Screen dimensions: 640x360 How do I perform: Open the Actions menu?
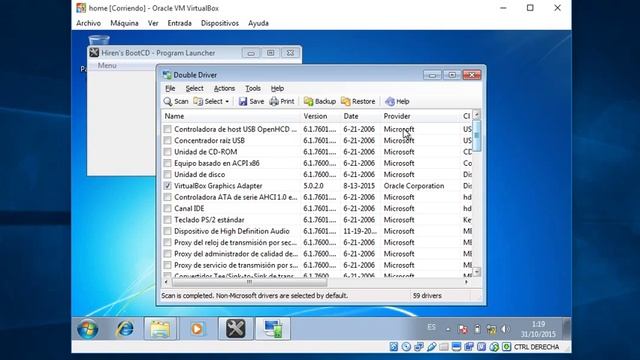point(224,88)
